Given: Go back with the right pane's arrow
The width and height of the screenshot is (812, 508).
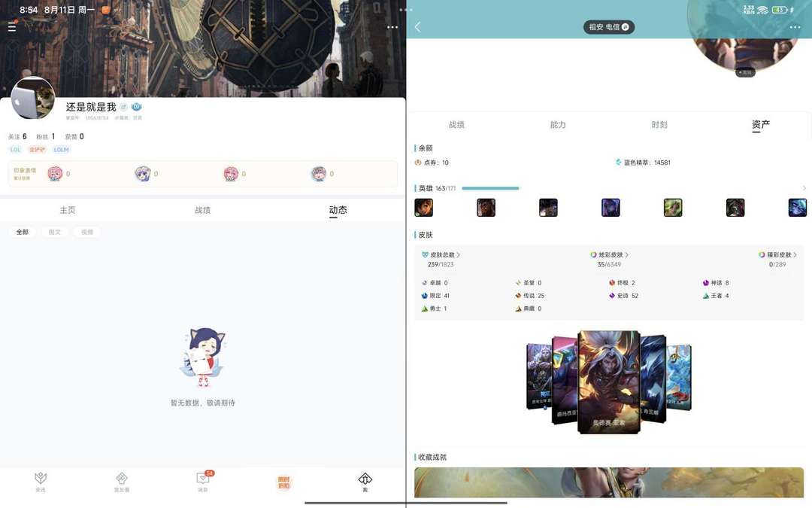Looking at the screenshot, I should [418, 27].
